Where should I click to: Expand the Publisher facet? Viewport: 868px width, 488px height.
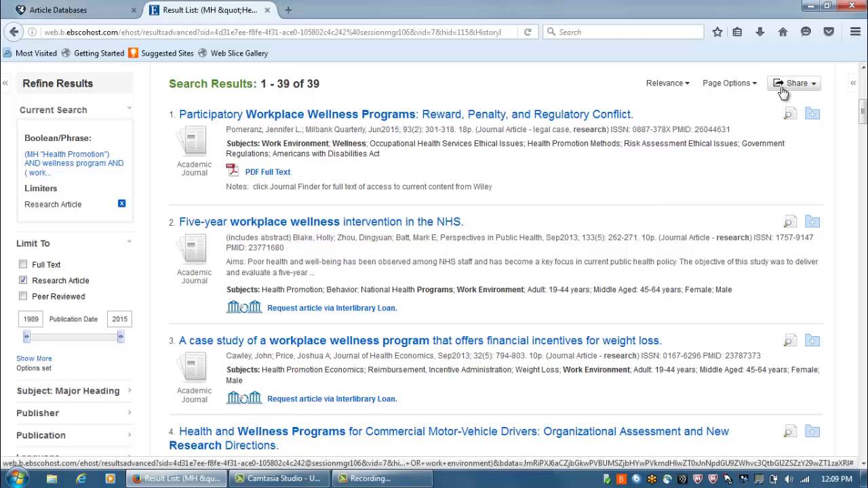(x=75, y=413)
